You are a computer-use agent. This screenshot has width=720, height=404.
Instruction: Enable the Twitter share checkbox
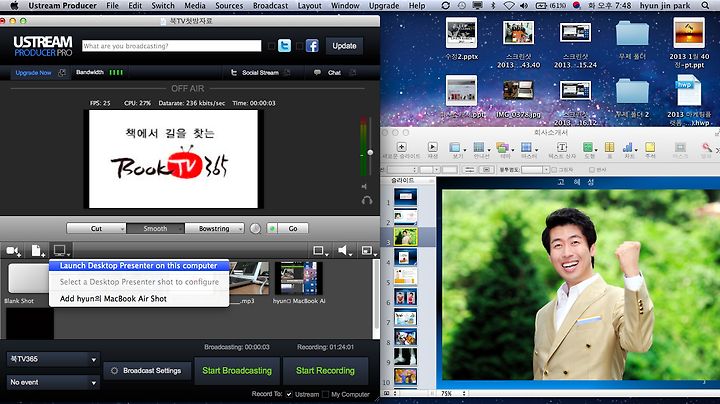click(x=271, y=46)
